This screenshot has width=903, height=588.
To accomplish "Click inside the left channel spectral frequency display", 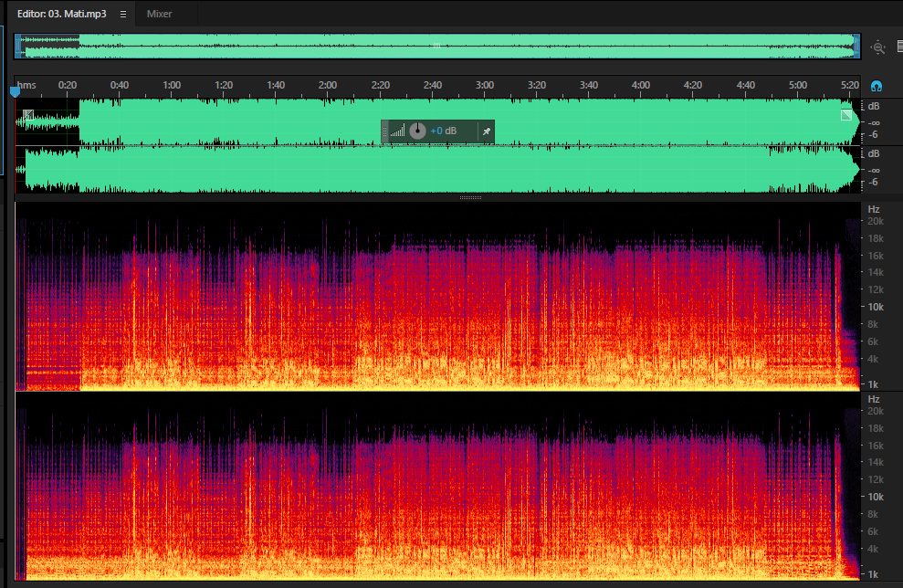I will click(437, 297).
